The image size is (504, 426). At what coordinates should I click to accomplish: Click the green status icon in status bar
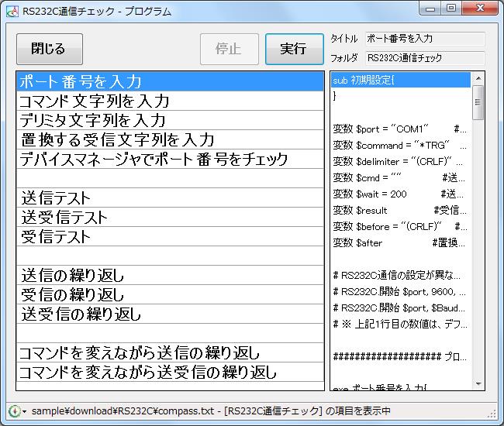(x=13, y=411)
